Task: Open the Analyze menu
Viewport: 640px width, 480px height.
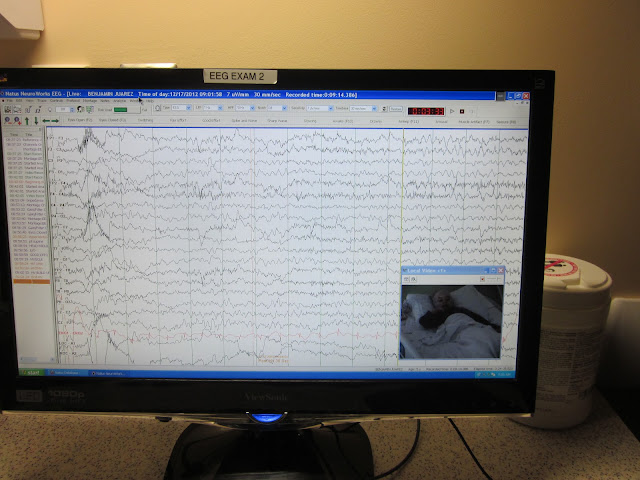Action: (120, 101)
